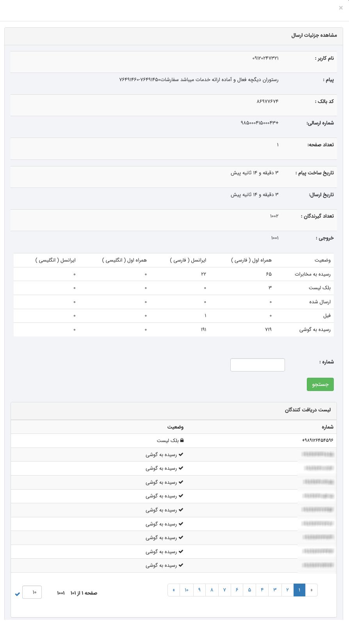Click next pages arrow after page 10

click(174, 590)
